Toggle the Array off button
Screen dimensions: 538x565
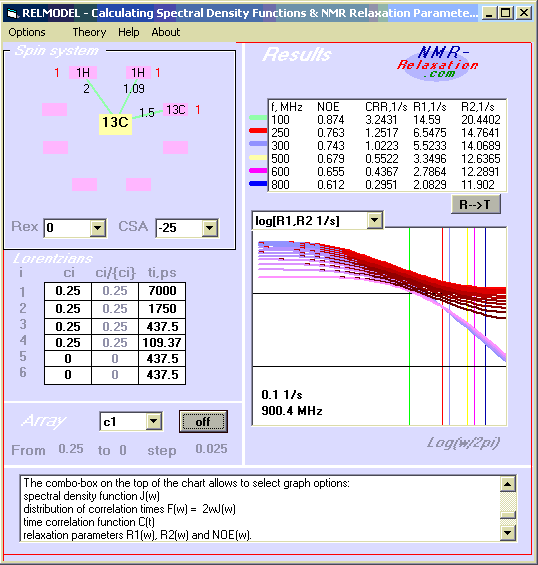pos(203,422)
